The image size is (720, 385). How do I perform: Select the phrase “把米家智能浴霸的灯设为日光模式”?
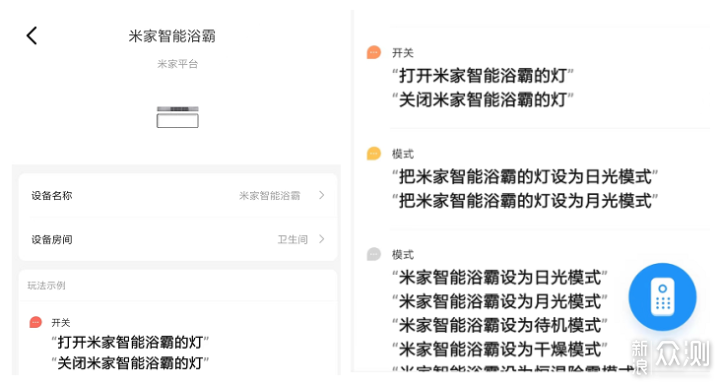[x=525, y=177]
